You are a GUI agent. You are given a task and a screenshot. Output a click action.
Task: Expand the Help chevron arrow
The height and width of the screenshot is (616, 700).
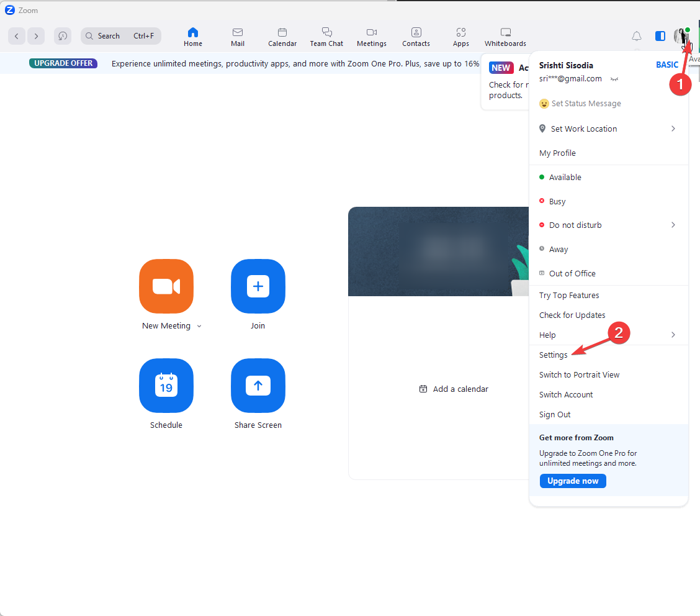(x=673, y=335)
